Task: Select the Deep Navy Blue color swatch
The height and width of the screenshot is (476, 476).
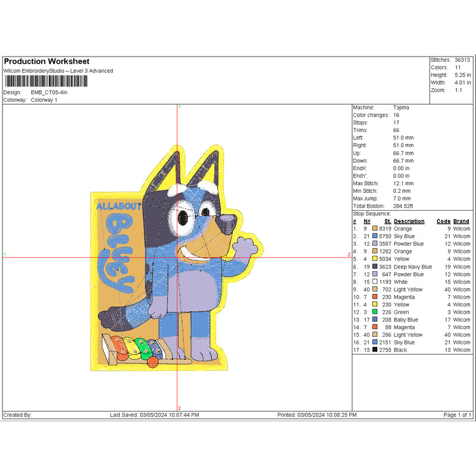Action: [x=375, y=267]
